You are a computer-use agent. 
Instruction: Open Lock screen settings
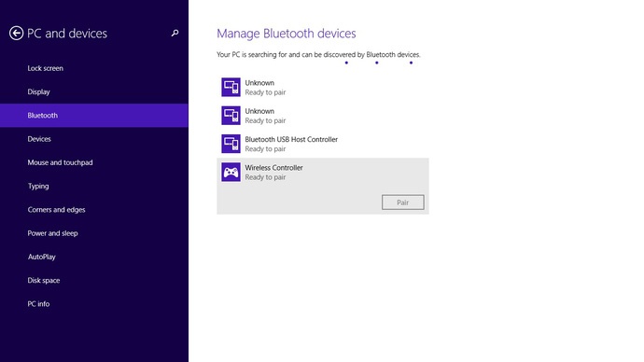(94, 68)
